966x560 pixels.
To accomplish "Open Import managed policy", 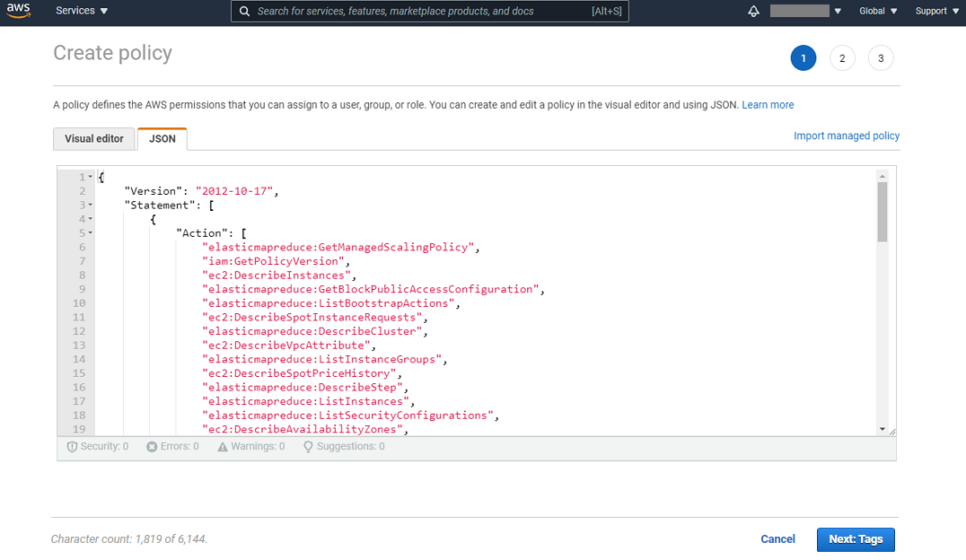I will (846, 136).
